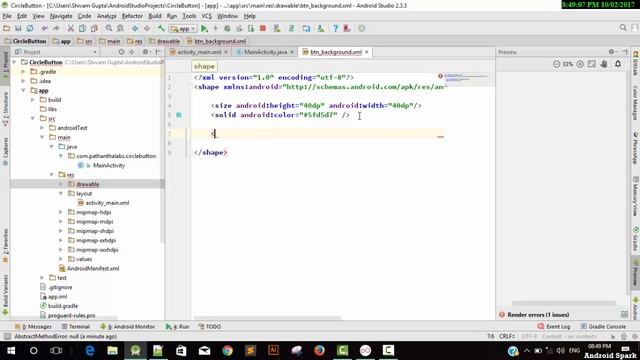
Task: Toggle tool window bars via the corner icon
Action: pos(7,336)
